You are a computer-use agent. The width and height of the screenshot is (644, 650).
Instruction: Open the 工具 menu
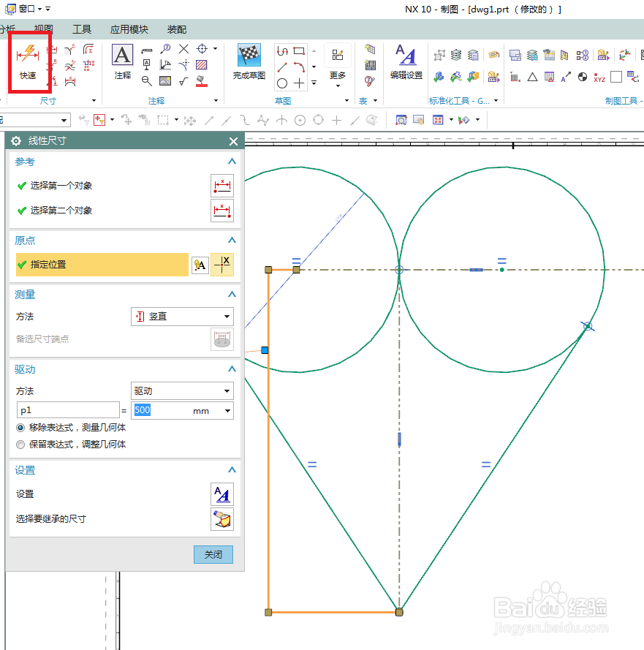[x=82, y=29]
